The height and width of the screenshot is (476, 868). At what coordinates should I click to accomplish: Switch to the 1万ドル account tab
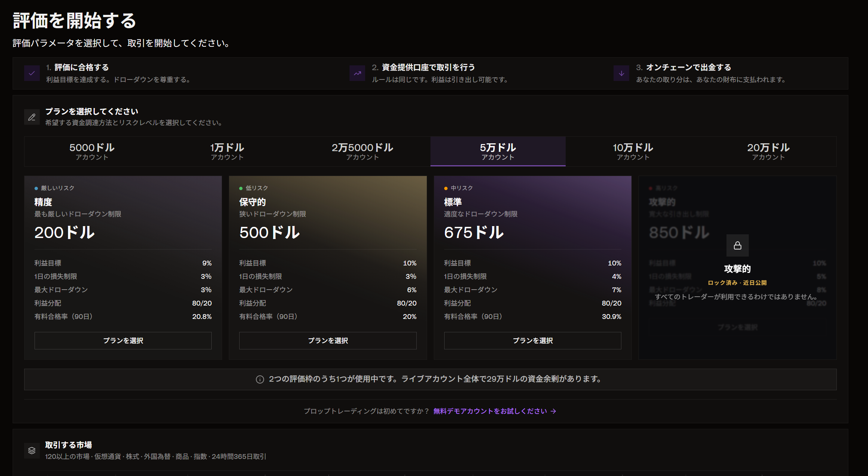coord(227,151)
